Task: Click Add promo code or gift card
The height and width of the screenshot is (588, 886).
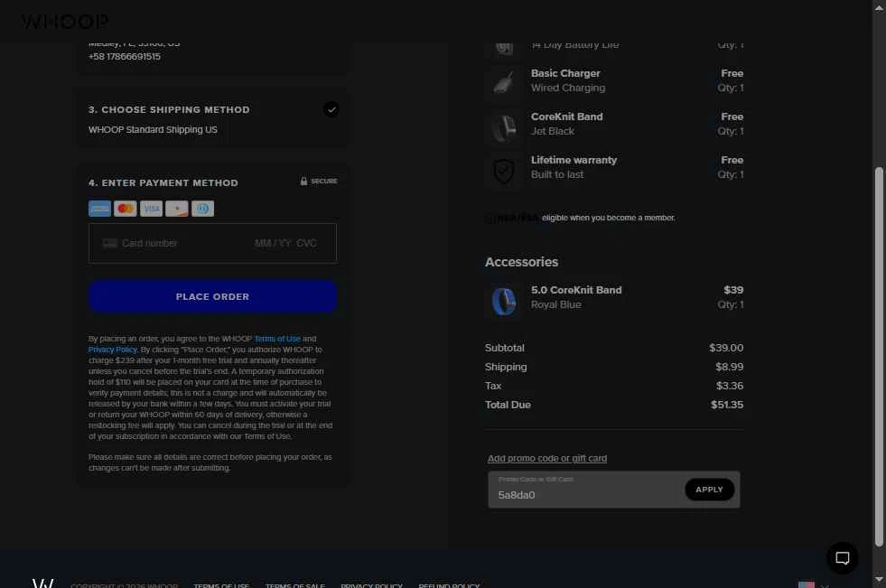Action: (x=547, y=458)
